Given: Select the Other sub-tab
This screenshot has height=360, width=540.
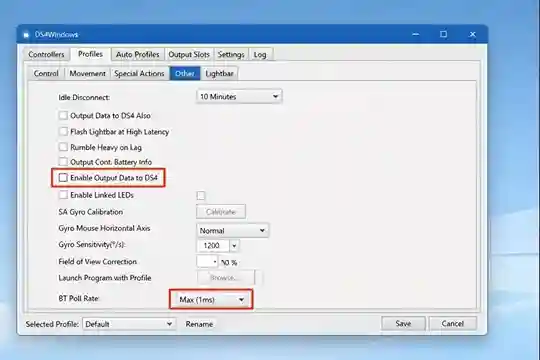Looking at the screenshot, I should coord(185,73).
